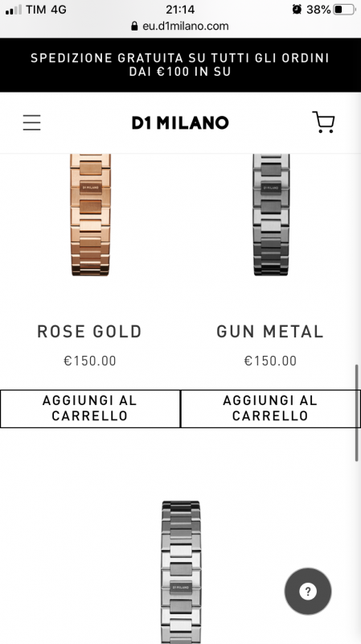Tap the signal strength bars

[14, 10]
